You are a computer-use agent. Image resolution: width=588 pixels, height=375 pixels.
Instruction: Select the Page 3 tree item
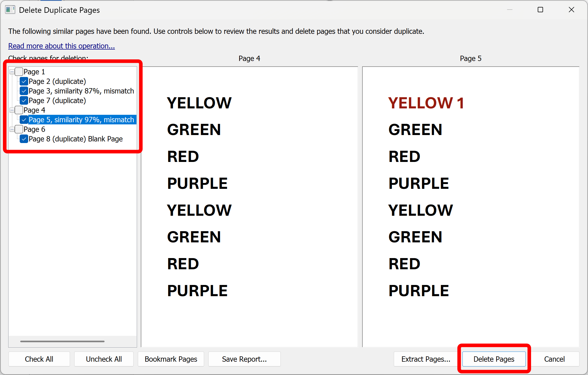point(80,91)
